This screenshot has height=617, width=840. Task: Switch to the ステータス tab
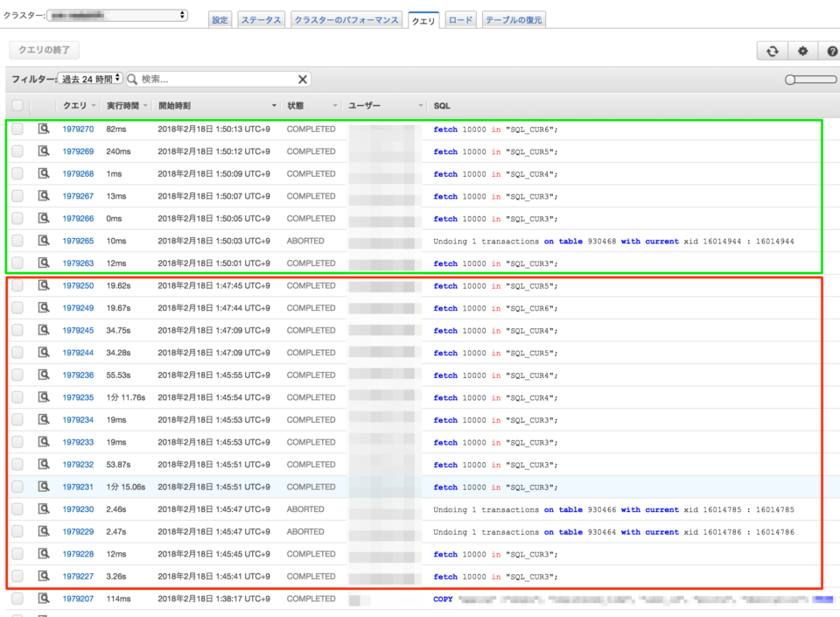click(x=261, y=20)
